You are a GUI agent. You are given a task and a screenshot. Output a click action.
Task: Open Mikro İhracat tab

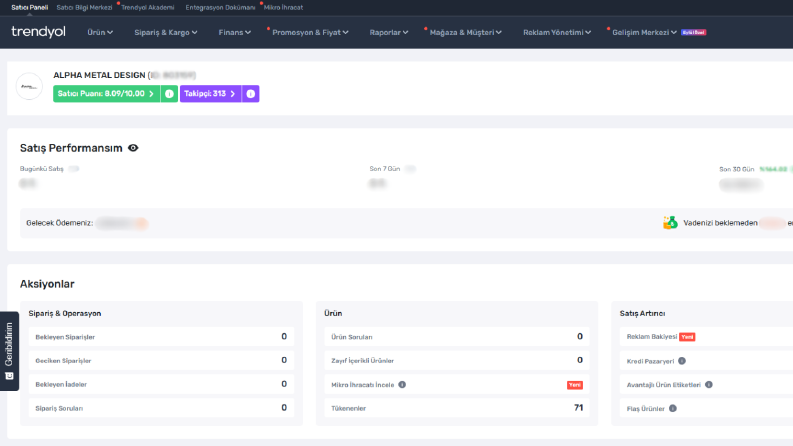coord(283,7)
